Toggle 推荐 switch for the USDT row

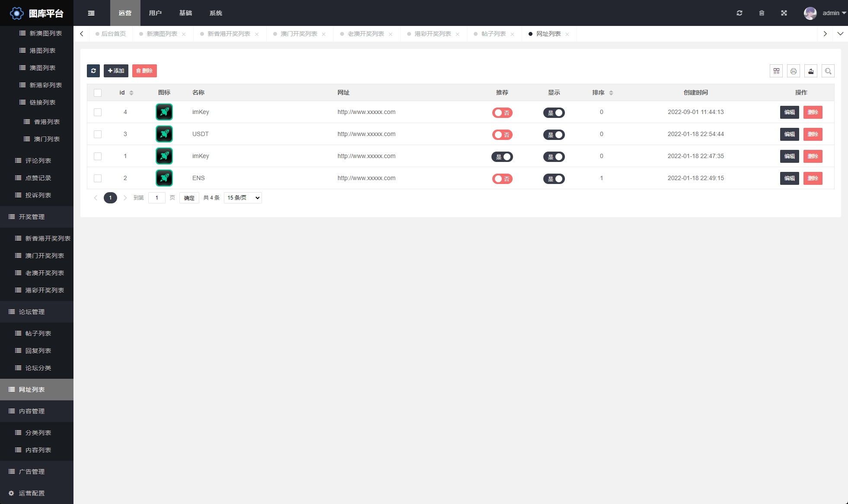[x=502, y=135]
